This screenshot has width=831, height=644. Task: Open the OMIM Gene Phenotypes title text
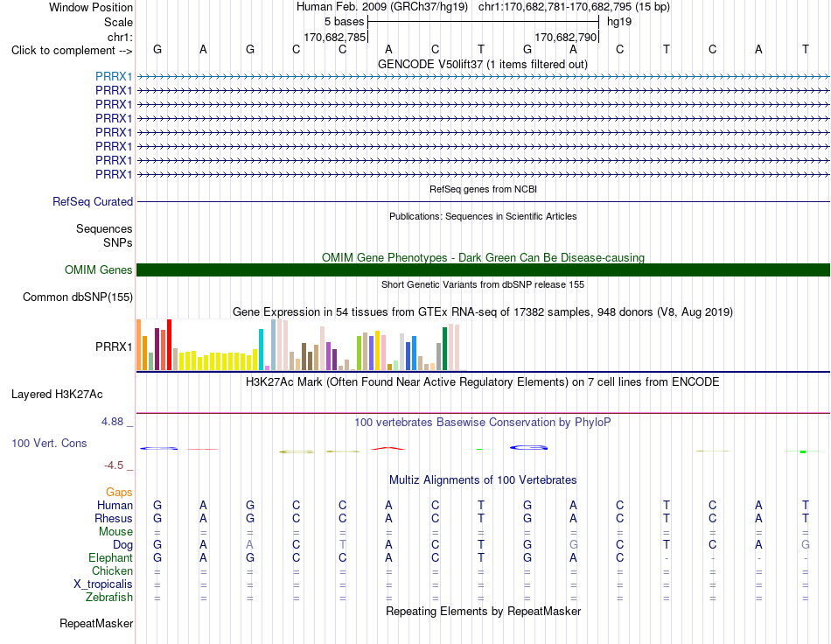[484, 257]
